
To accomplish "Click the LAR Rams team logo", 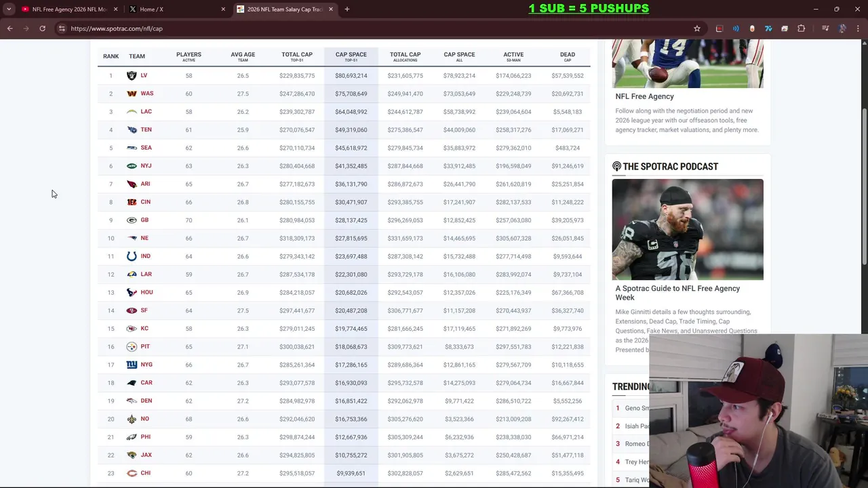I will point(132,274).
